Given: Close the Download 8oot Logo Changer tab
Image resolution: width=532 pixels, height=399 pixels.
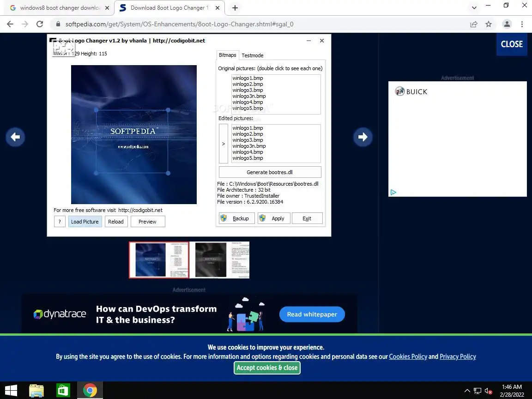Looking at the screenshot, I should point(218,8).
